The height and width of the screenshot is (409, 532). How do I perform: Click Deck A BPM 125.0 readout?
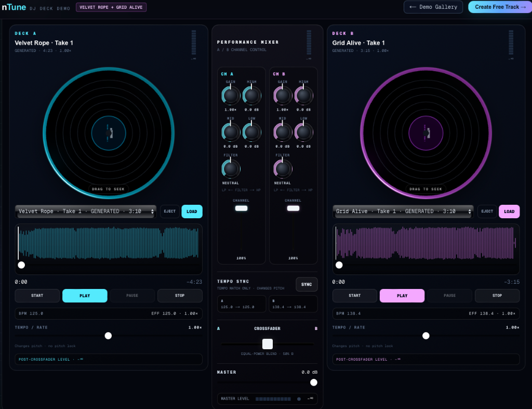point(31,313)
